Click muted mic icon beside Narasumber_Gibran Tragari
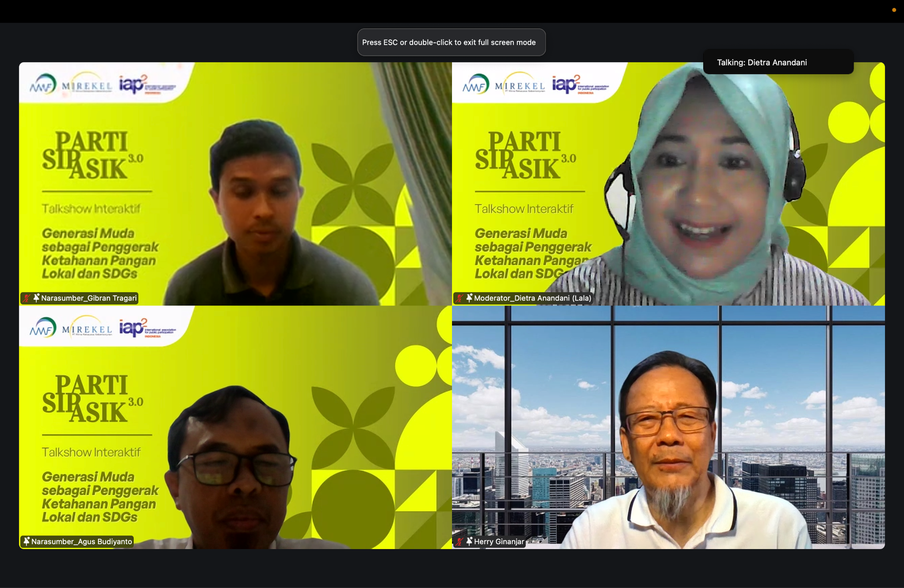The image size is (904, 588). pyautogui.click(x=27, y=298)
